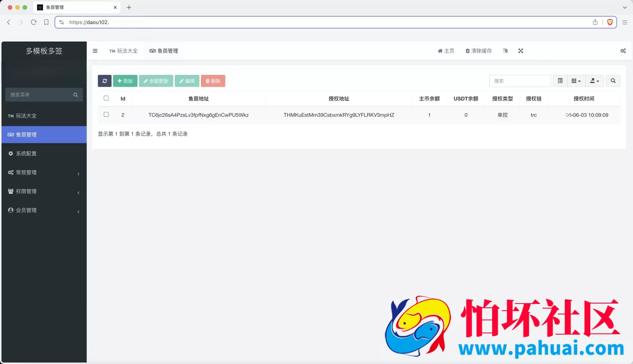The image size is (633, 364).
Task: Click the 多模板多签 sidebar title
Action: pos(44,51)
